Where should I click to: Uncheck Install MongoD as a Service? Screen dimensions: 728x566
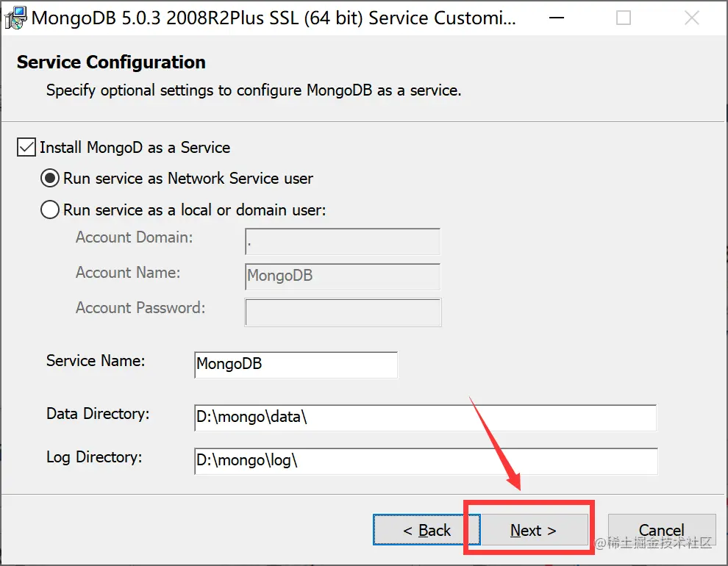tap(26, 148)
